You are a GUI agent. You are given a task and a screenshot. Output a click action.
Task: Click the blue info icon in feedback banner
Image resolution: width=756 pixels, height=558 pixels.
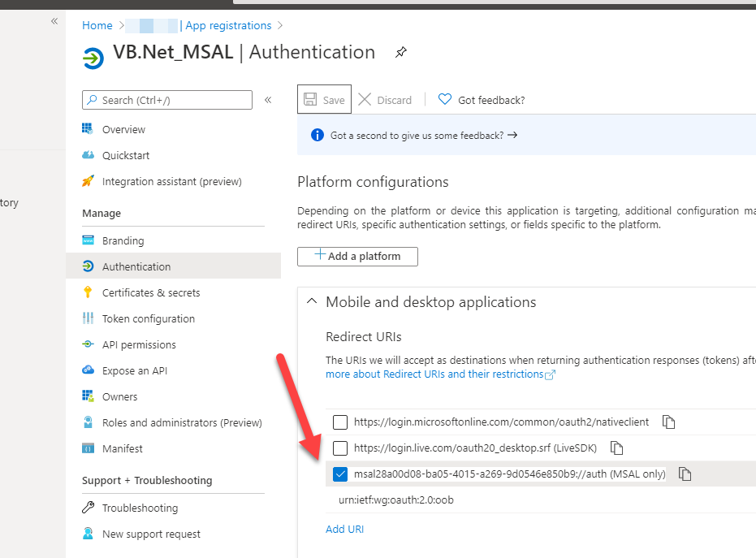click(318, 135)
